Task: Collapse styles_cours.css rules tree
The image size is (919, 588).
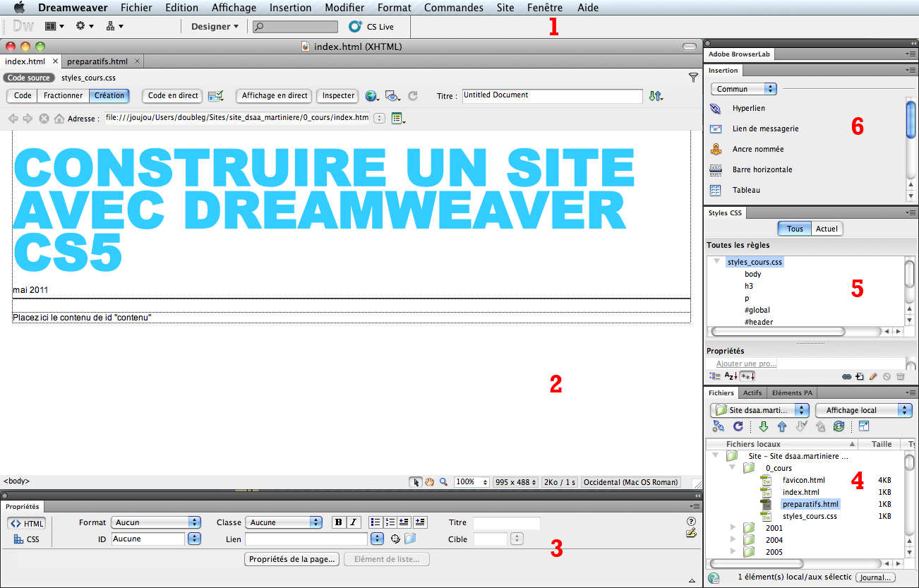Action: pyautogui.click(x=716, y=261)
